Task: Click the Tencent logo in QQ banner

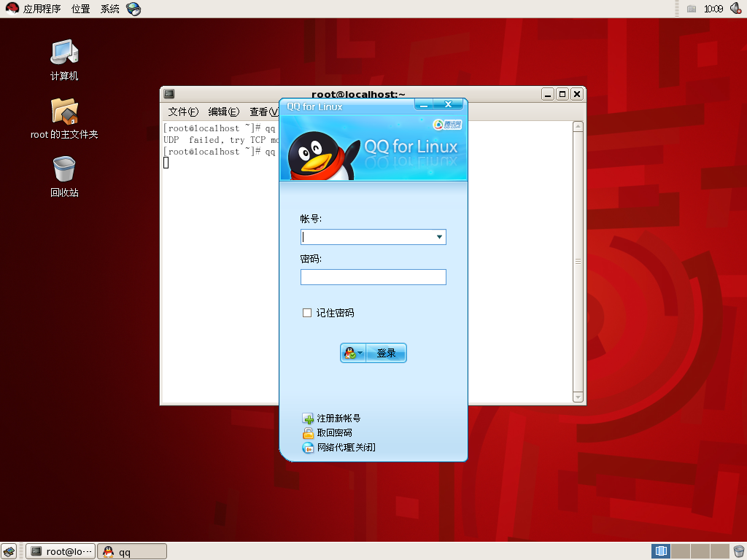Action: click(x=447, y=125)
